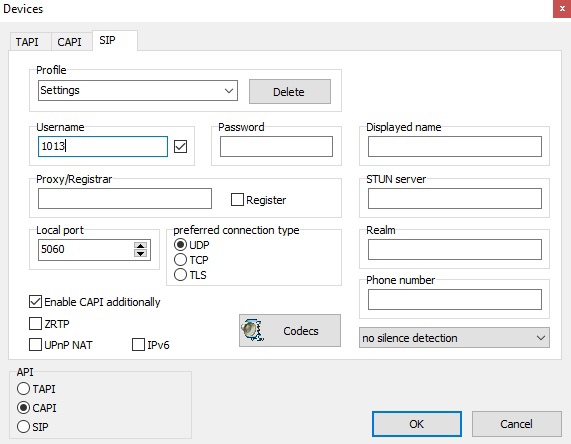Expand the Profile Settings dropdown
This screenshot has width=571, height=444.
point(138,90)
